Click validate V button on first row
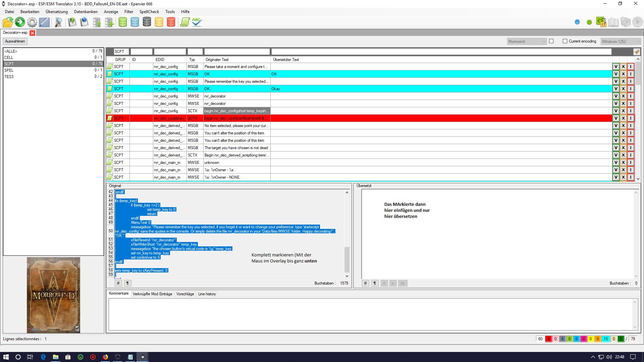This screenshot has height=362, width=644. click(616, 67)
